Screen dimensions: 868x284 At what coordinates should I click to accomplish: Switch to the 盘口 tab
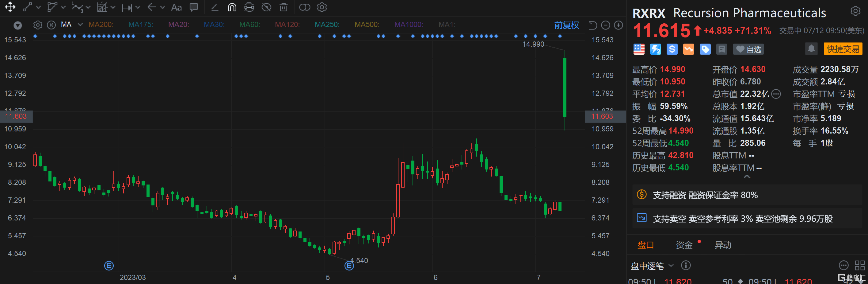click(645, 245)
